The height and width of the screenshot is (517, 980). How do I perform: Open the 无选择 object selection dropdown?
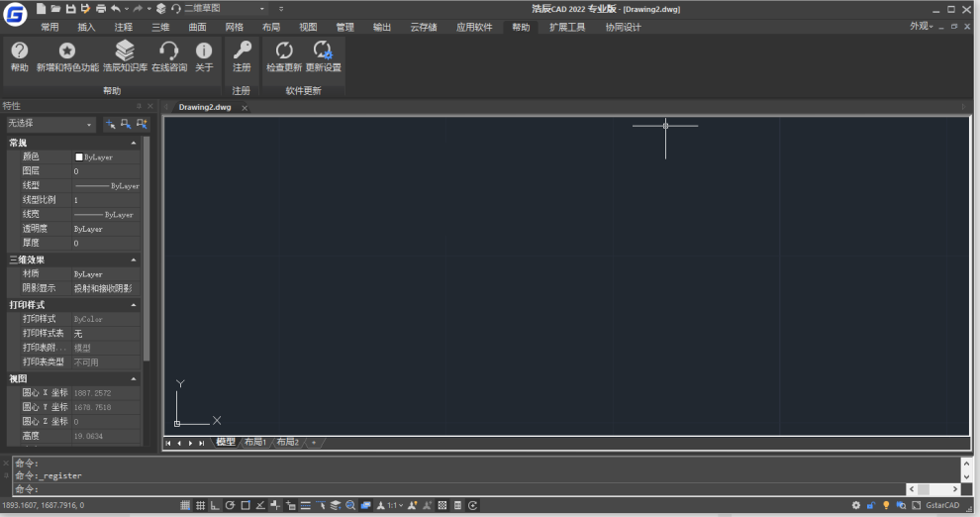(50, 124)
